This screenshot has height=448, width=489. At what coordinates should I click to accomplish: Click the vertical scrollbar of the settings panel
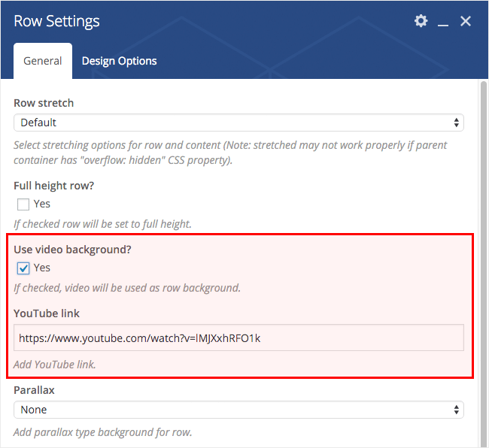[483, 226]
